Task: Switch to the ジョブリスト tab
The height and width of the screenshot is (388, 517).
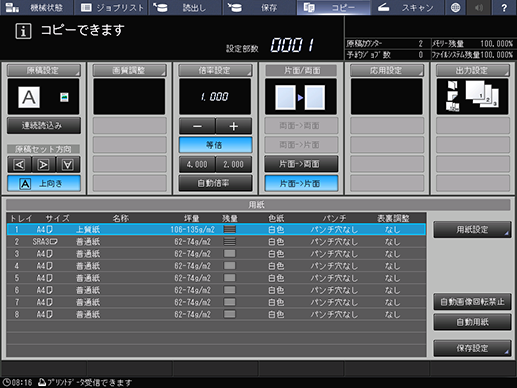Action: tap(111, 7)
